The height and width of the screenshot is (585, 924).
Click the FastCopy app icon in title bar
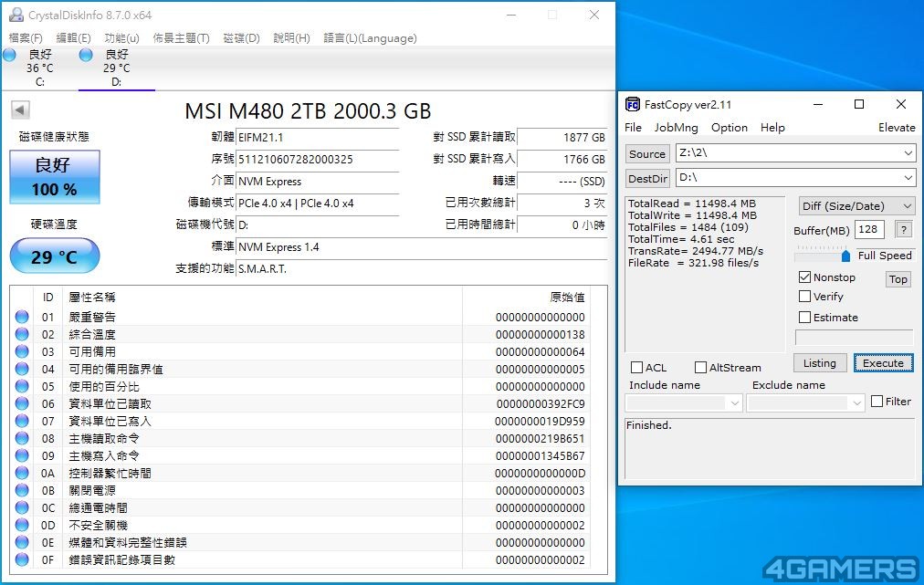click(633, 105)
